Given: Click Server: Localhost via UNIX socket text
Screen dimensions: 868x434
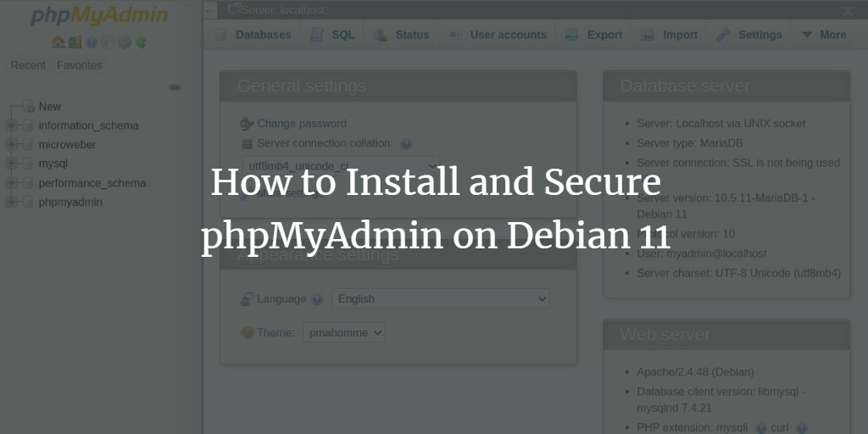Looking at the screenshot, I should click(721, 124).
